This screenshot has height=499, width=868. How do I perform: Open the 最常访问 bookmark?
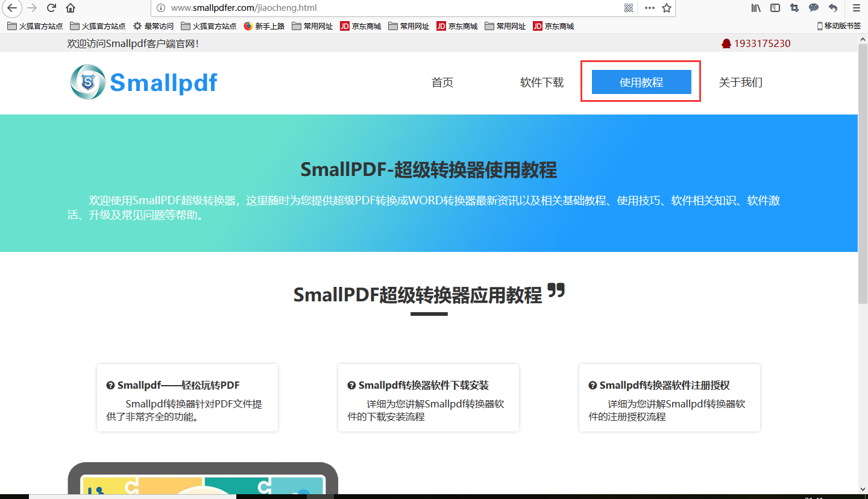click(153, 26)
